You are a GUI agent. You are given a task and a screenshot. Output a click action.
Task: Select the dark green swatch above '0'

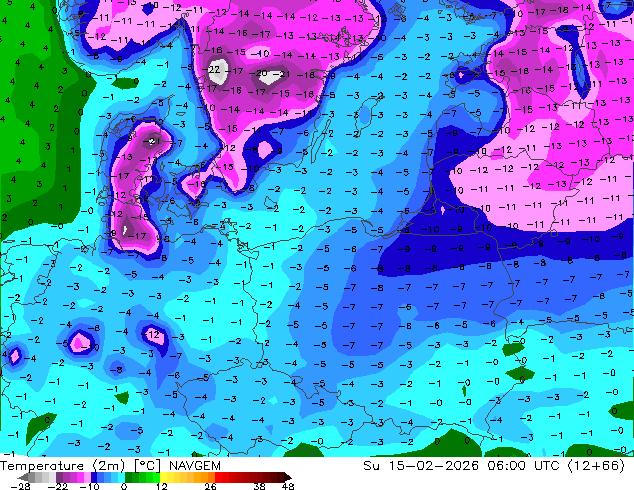coord(129,477)
